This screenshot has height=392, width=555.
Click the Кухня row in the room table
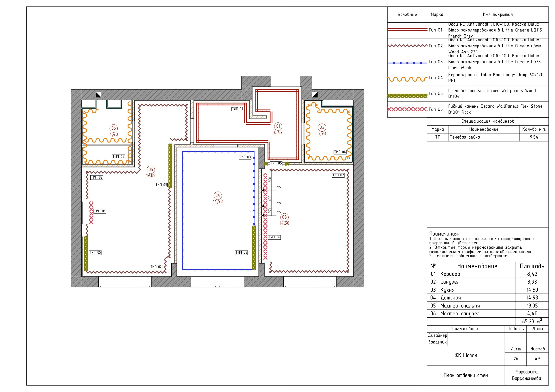point(488,290)
